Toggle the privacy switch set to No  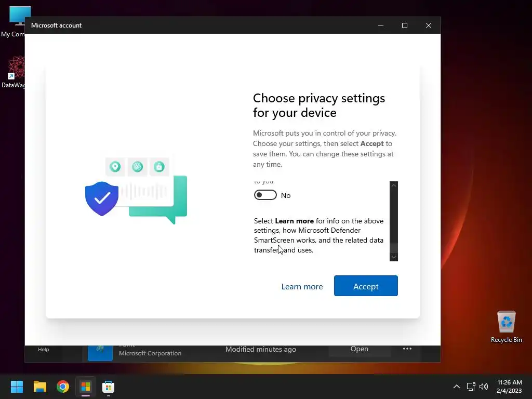point(265,195)
